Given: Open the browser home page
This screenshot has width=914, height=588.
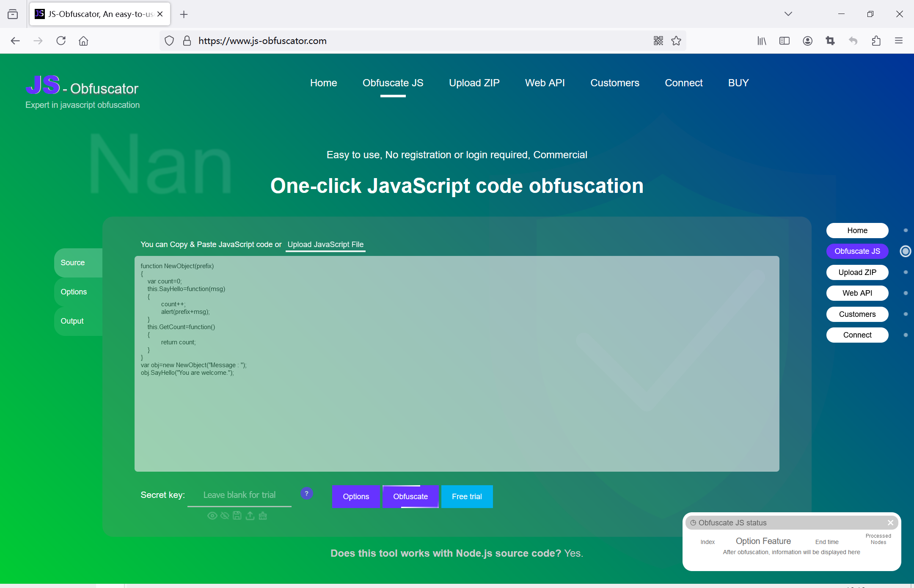Looking at the screenshot, I should [x=83, y=41].
